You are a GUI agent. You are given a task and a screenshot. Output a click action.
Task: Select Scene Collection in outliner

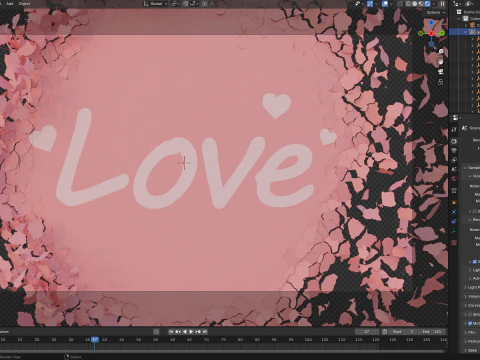coord(468,12)
